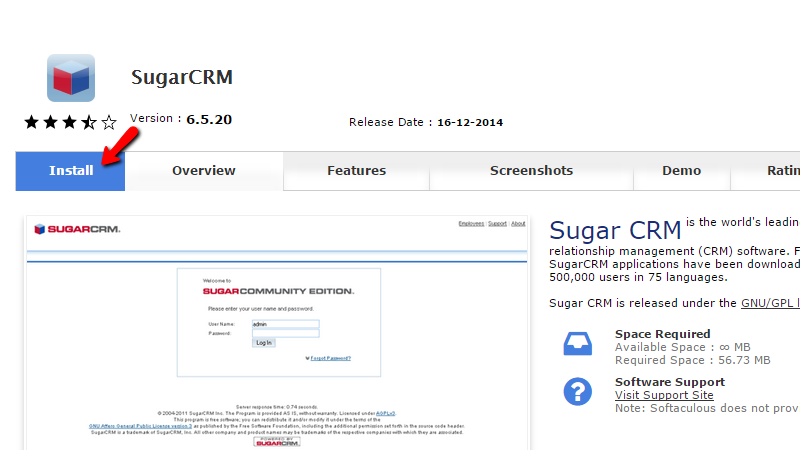The width and height of the screenshot is (800, 450).
Task: Click the SugarCRM login screenshot thumbnail
Action: [x=278, y=333]
